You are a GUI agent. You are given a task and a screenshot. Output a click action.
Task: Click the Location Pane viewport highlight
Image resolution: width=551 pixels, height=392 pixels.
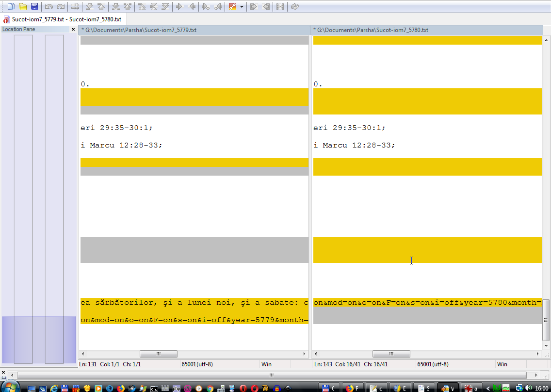(x=39, y=340)
